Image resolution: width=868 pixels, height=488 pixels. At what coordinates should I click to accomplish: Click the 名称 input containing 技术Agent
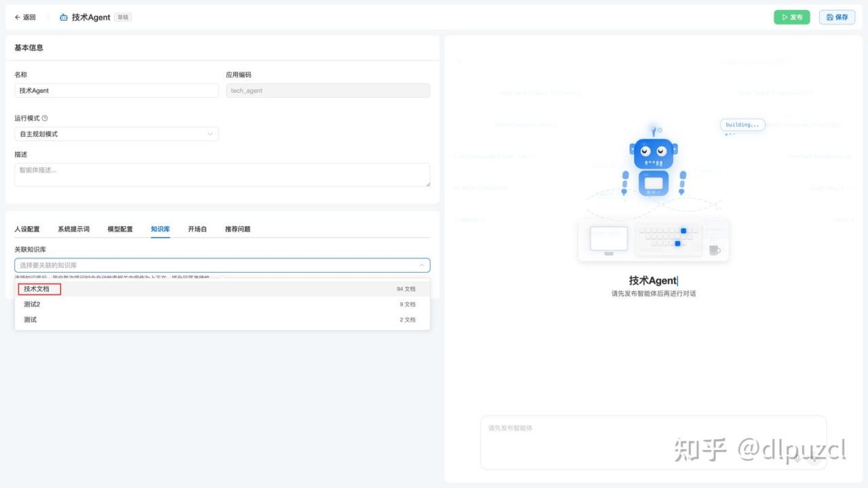point(116,91)
